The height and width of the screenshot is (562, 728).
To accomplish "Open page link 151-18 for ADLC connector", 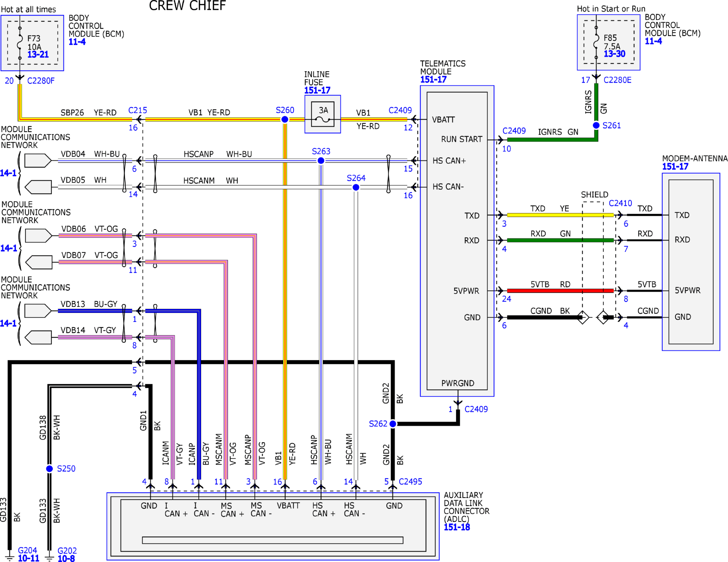I will pos(457,527).
